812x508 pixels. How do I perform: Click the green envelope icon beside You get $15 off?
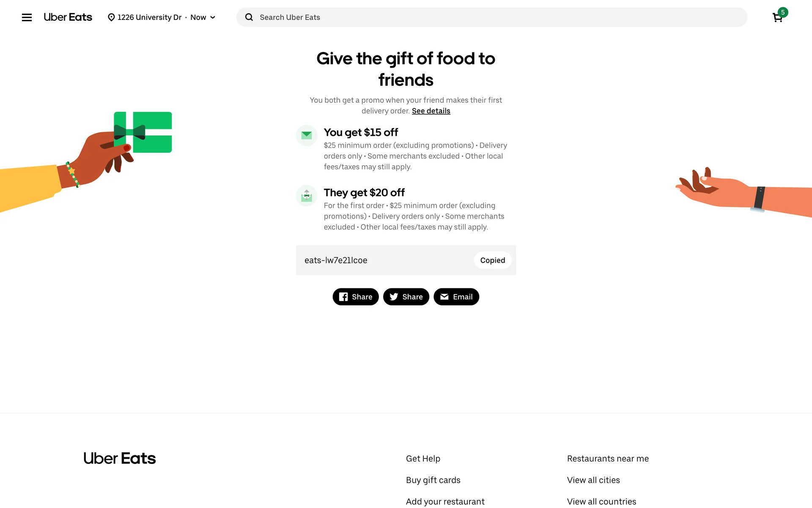click(307, 135)
